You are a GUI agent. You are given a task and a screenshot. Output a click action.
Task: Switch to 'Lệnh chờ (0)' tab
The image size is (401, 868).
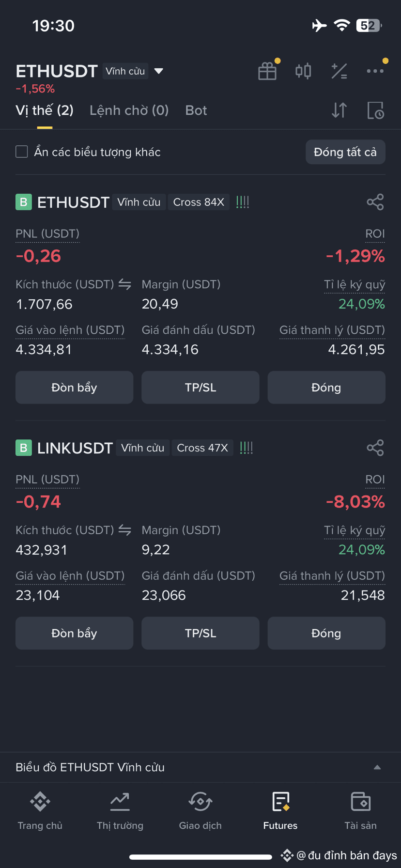click(129, 110)
